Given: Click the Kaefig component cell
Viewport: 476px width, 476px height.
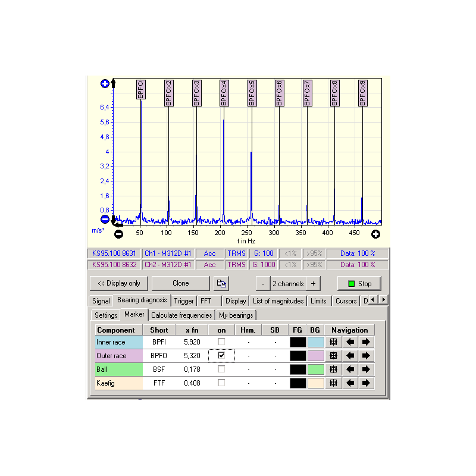Looking at the screenshot, I should tap(118, 383).
